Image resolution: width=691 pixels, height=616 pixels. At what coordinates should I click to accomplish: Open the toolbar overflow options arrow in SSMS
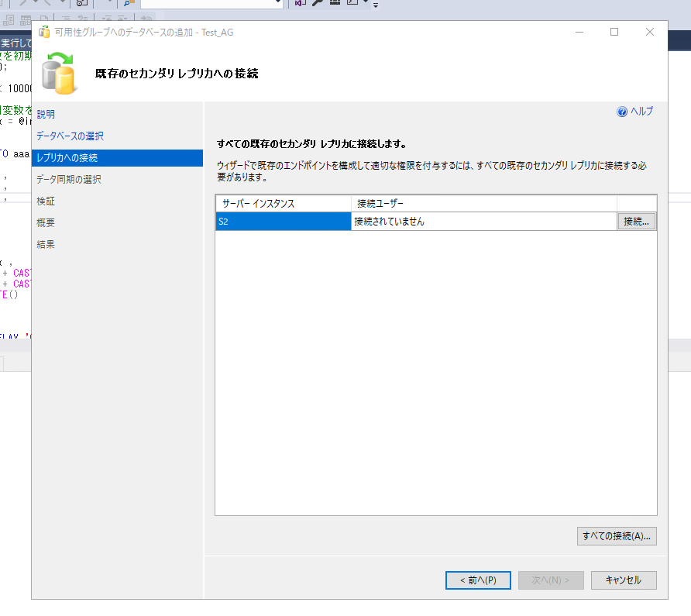pyautogui.click(x=376, y=5)
